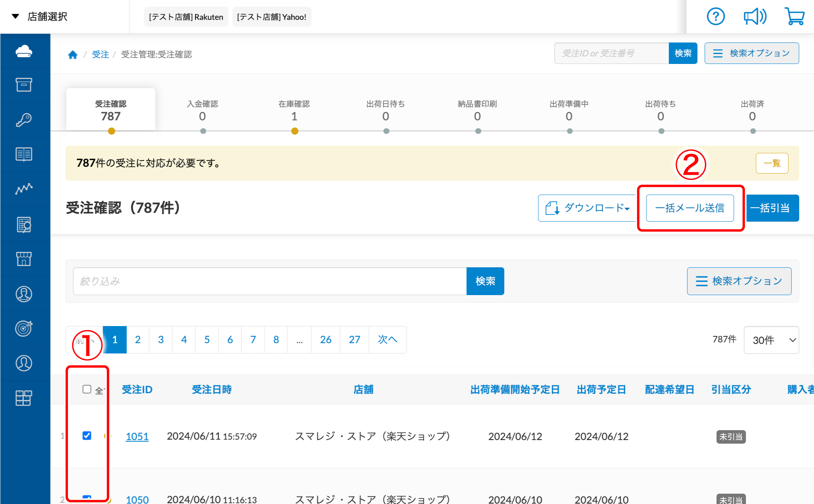This screenshot has width=814, height=504.
Task: Open order link 1051
Action: 137,436
